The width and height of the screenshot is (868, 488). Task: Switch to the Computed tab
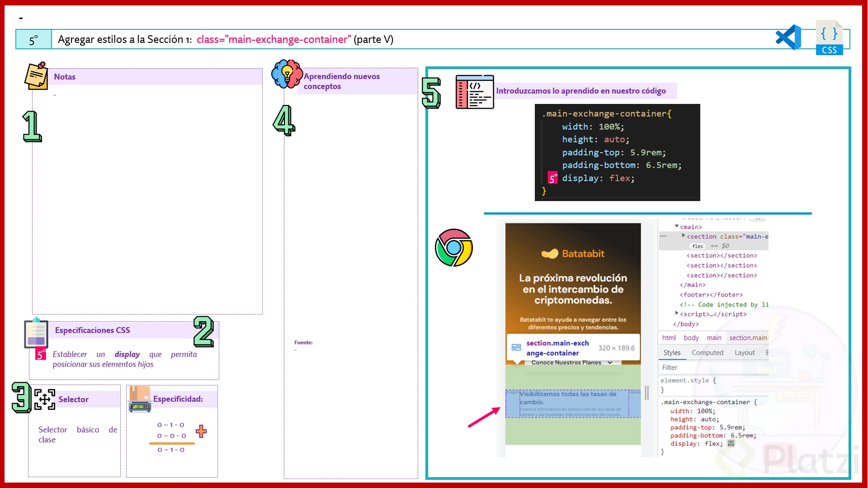click(x=708, y=352)
